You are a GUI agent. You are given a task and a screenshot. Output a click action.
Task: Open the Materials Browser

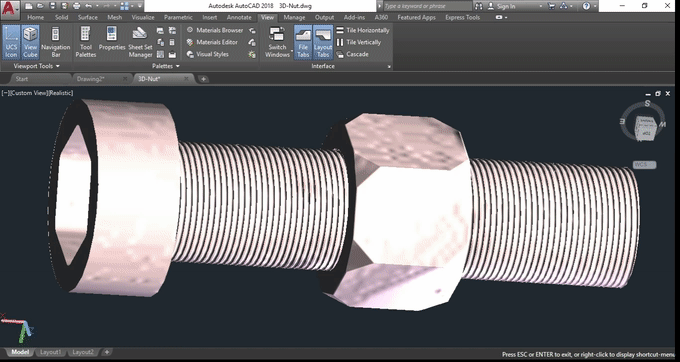[x=215, y=30]
